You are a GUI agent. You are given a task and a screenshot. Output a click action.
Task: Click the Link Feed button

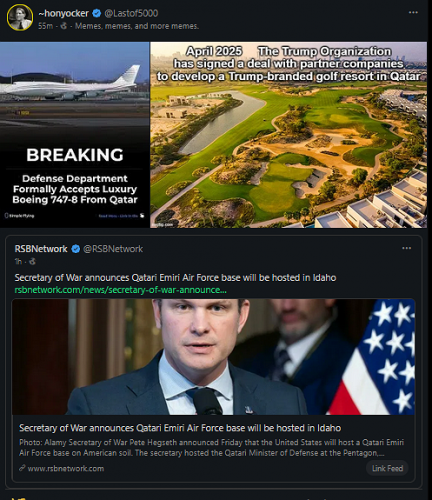(387, 468)
